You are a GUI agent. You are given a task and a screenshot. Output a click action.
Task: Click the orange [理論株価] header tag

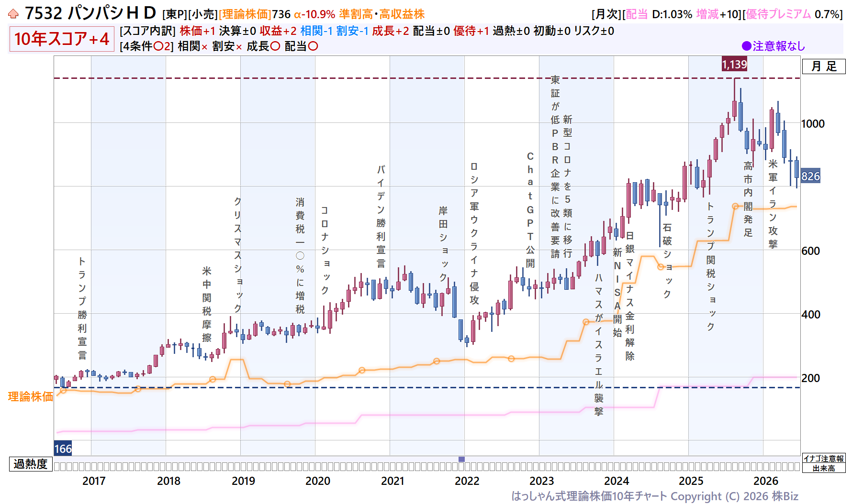click(245, 14)
